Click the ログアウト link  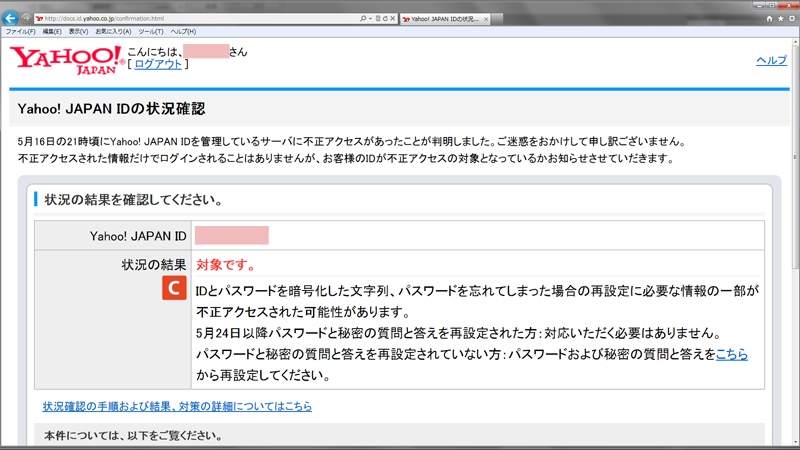click(x=158, y=64)
